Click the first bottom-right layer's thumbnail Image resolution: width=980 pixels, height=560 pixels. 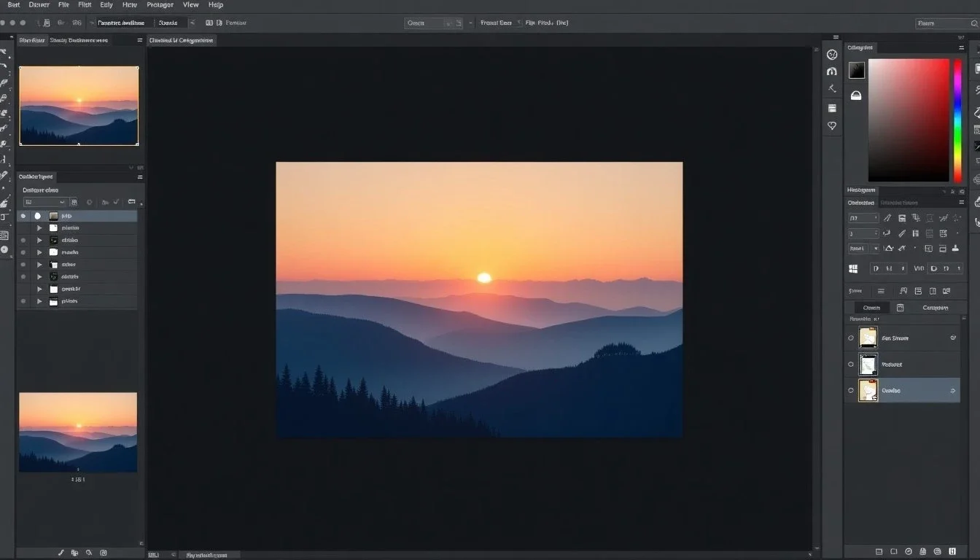pyautogui.click(x=868, y=338)
